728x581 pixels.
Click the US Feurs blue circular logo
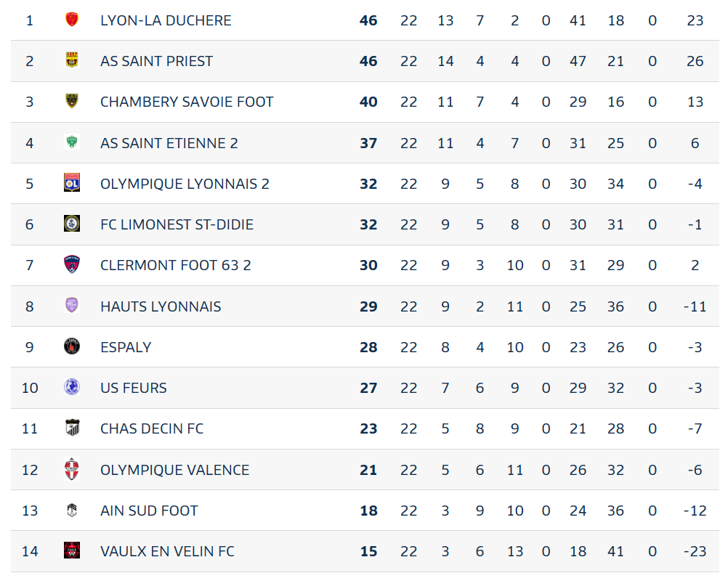pyautogui.click(x=71, y=387)
